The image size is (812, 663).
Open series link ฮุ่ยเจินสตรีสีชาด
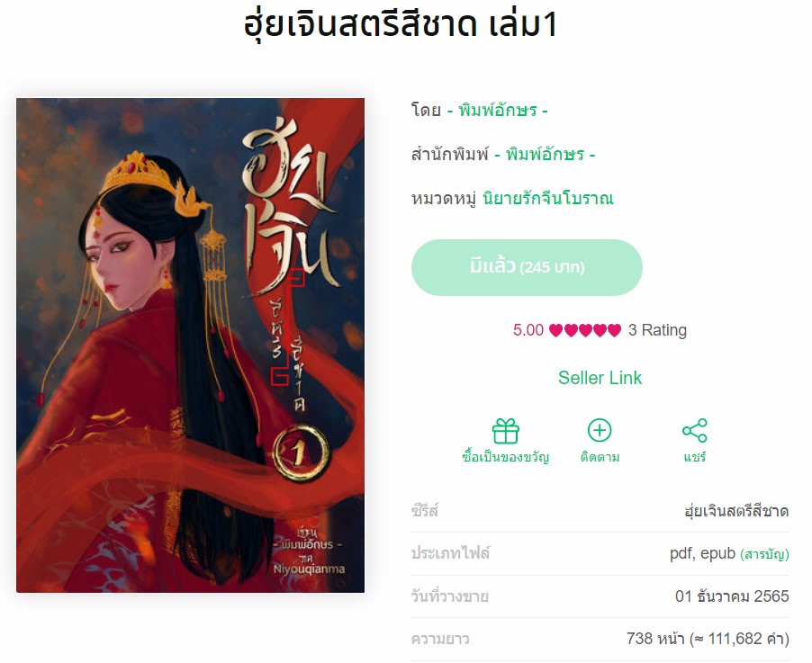(x=736, y=511)
